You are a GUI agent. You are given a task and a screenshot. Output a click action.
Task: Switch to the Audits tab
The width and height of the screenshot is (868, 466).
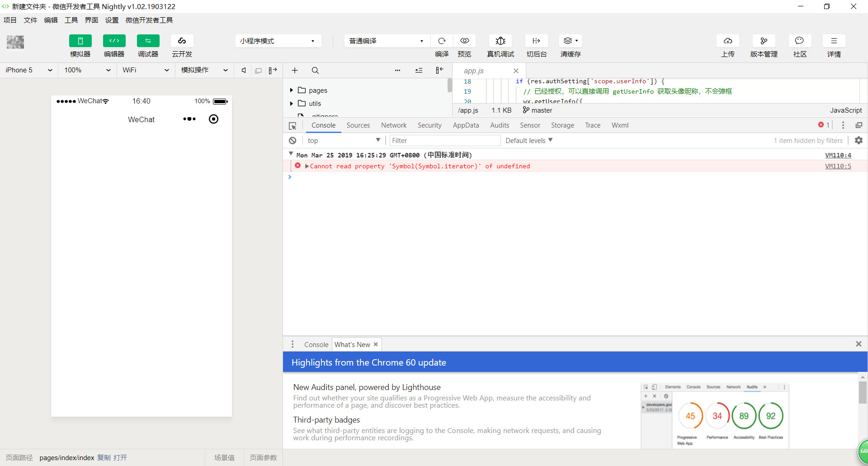pos(500,125)
